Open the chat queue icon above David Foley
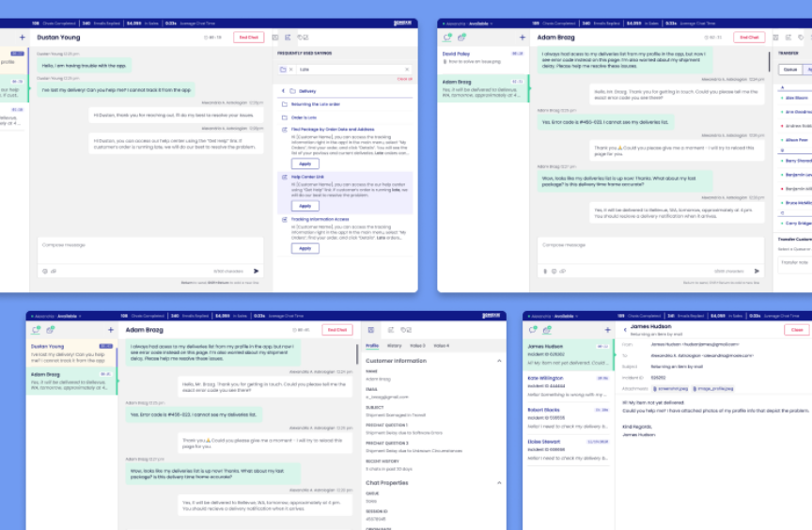Image resolution: width=812 pixels, height=530 pixels. pyautogui.click(x=447, y=38)
